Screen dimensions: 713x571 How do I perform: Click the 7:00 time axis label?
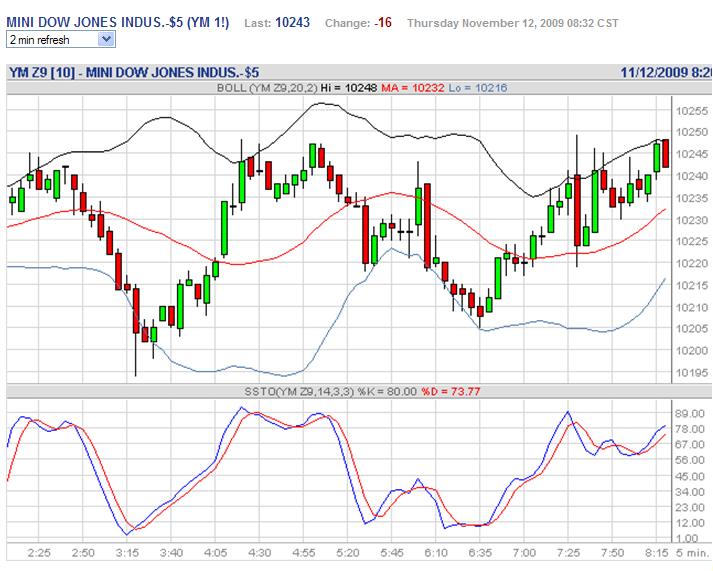tap(524, 553)
